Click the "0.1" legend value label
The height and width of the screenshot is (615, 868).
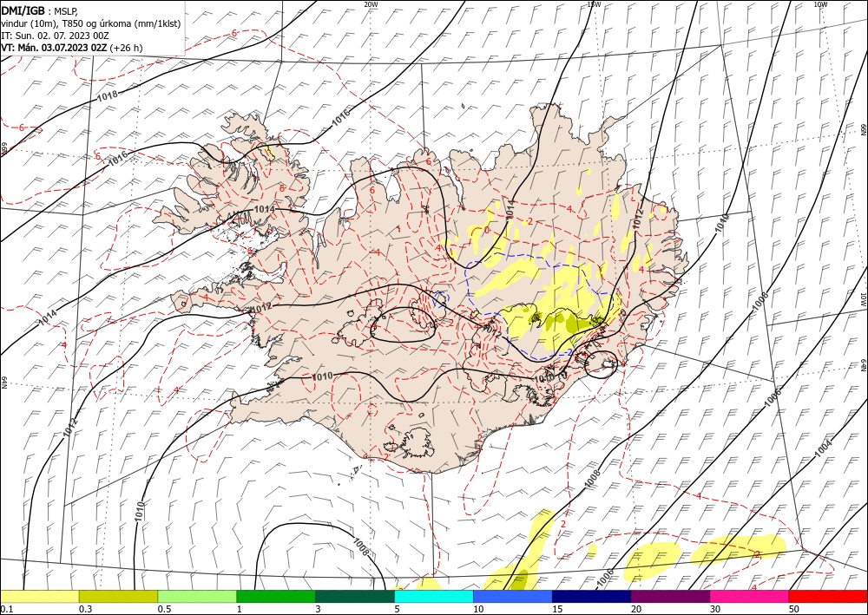click(7, 609)
